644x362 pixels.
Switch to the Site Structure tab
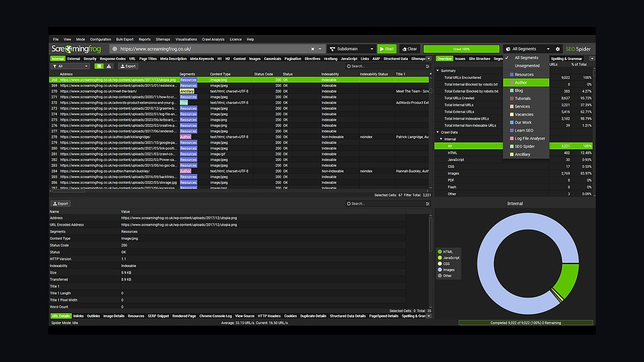[479, 58]
